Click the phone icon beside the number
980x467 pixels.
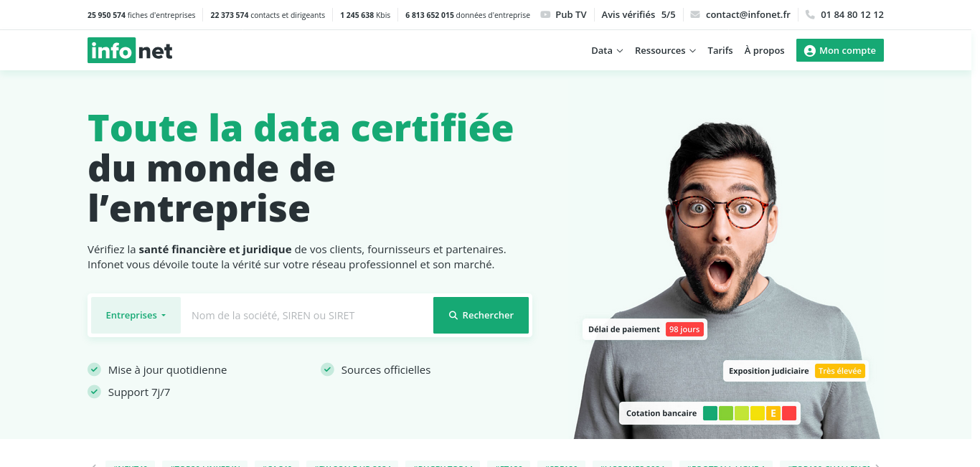coord(810,14)
